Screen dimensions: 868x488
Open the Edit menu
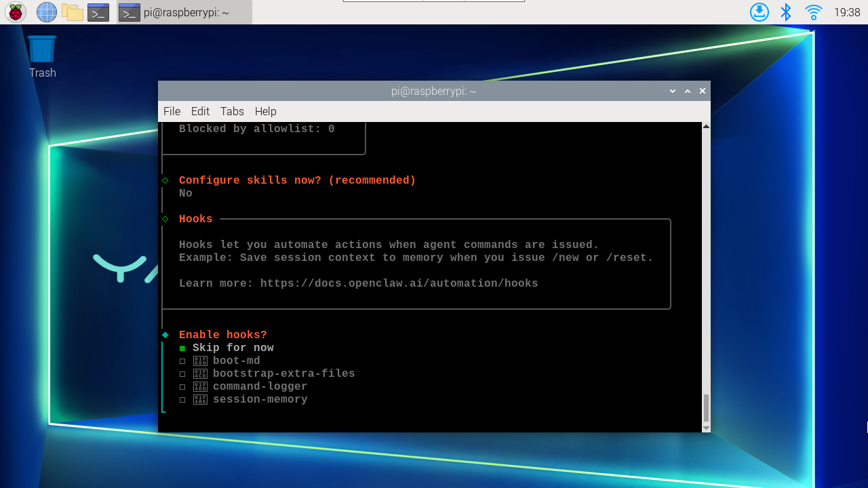(200, 111)
